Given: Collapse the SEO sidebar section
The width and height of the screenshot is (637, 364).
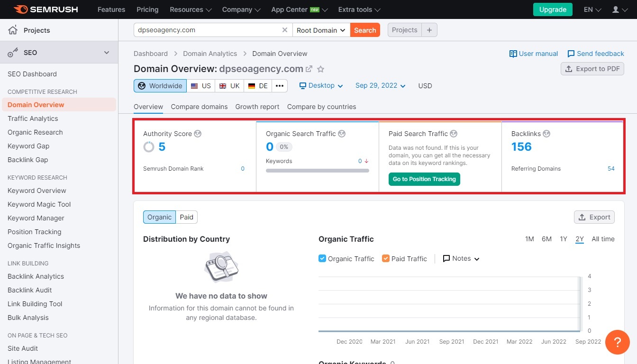Looking at the screenshot, I should tap(107, 53).
